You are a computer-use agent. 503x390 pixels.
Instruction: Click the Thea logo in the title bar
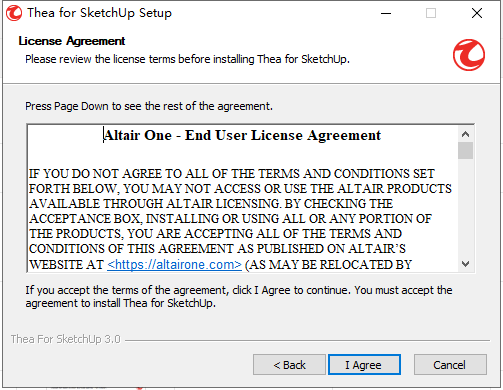14,13
